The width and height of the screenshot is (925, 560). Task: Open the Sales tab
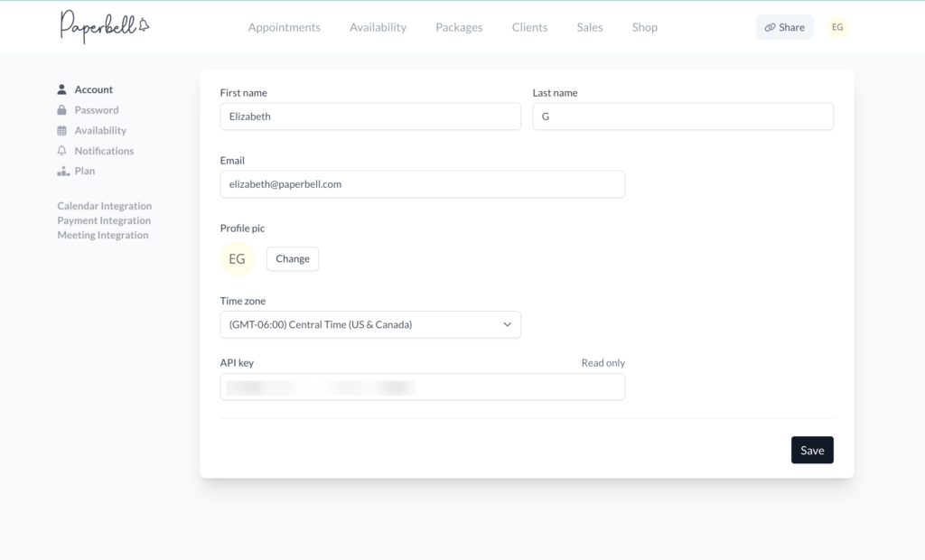pos(590,27)
